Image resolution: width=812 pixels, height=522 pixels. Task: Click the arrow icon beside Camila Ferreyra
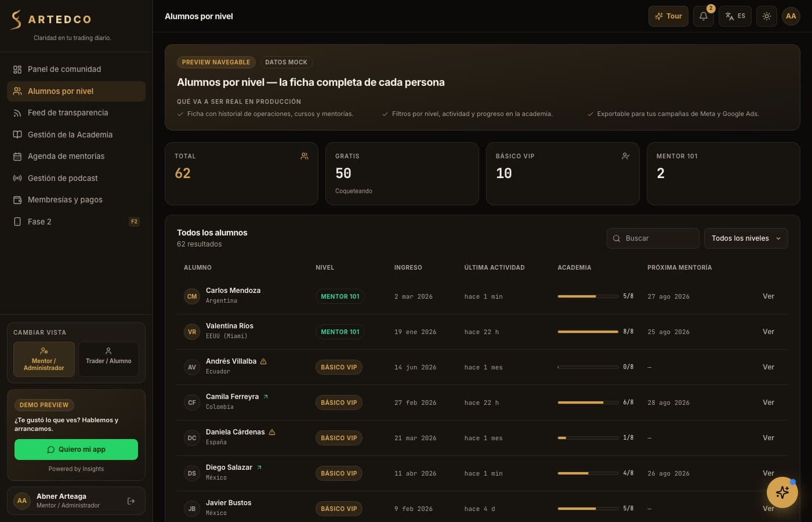(x=266, y=397)
